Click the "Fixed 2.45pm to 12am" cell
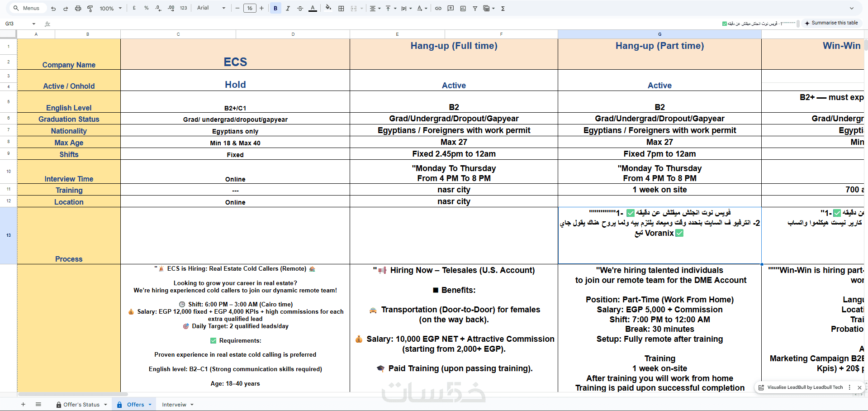The image size is (868, 411). click(454, 154)
